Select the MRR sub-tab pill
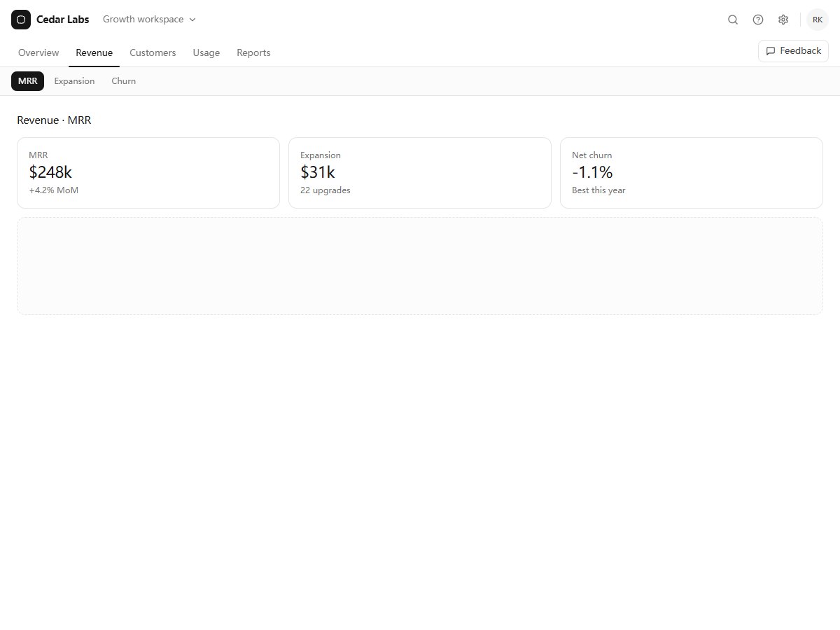Viewport: 840px width, 630px height. 27,81
